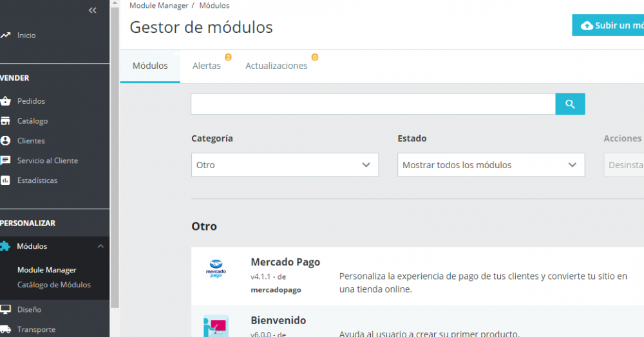Click the Diseño monitor icon
The height and width of the screenshot is (337, 644).
click(x=5, y=309)
